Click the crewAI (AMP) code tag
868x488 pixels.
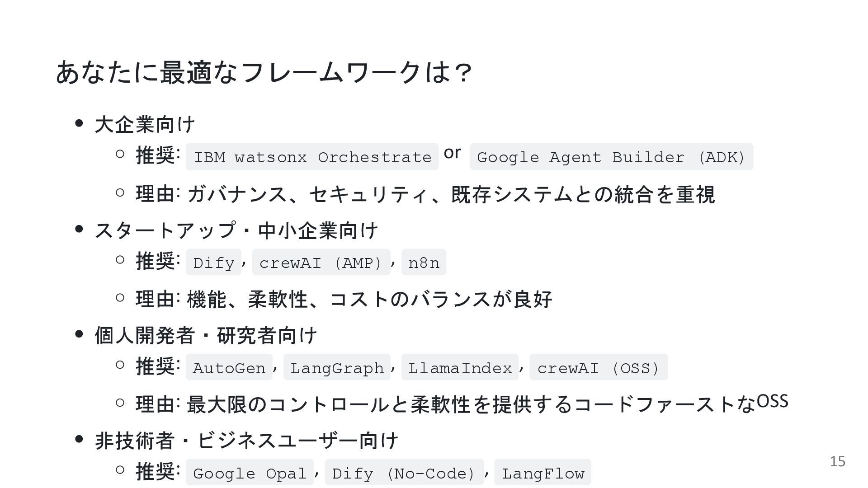(x=321, y=262)
